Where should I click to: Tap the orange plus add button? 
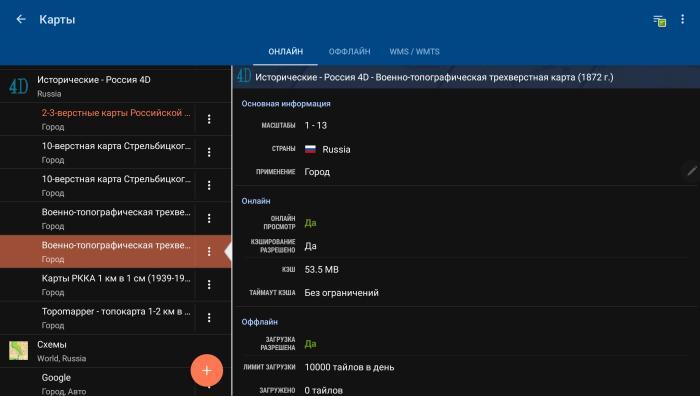click(207, 371)
